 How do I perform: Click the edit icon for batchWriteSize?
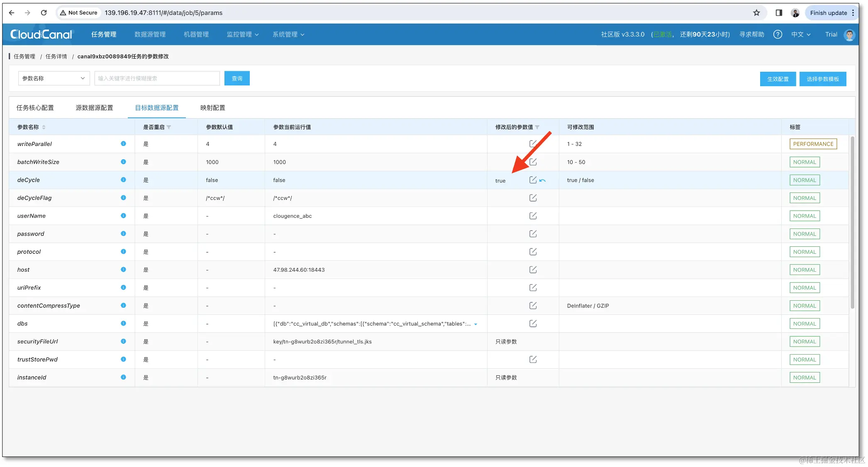point(533,162)
